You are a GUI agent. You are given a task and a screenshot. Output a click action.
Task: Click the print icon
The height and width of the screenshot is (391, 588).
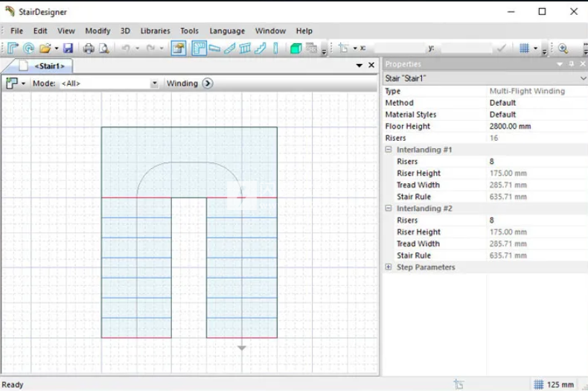89,48
